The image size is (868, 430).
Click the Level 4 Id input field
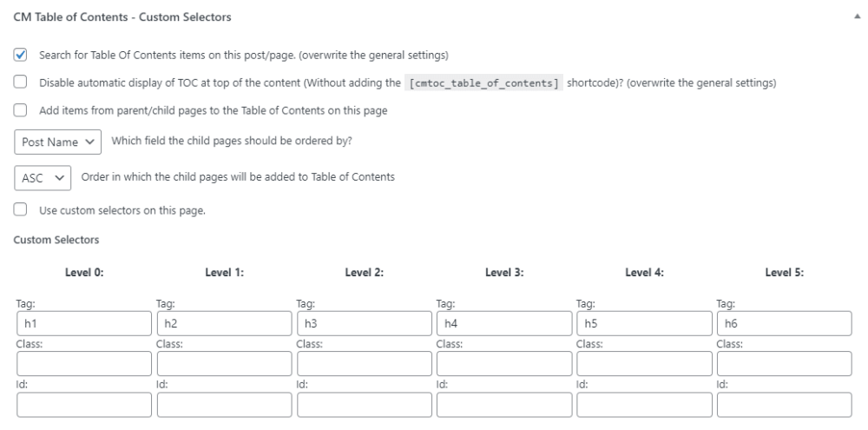click(644, 404)
